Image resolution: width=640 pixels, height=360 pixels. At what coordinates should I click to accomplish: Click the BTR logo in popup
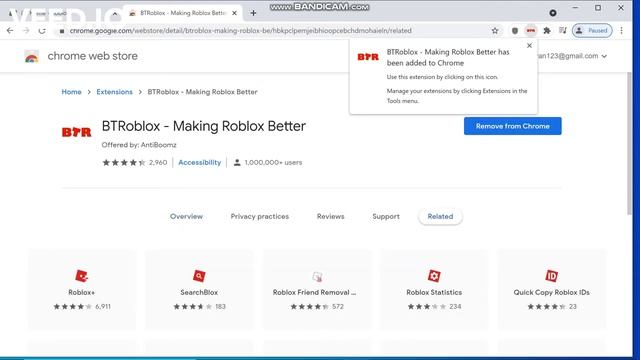tap(368, 57)
